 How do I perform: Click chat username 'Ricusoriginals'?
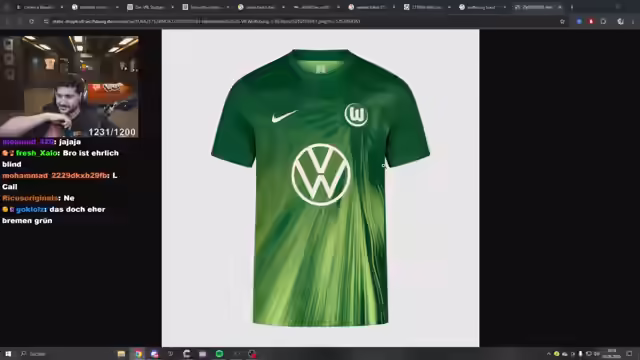tap(30, 198)
